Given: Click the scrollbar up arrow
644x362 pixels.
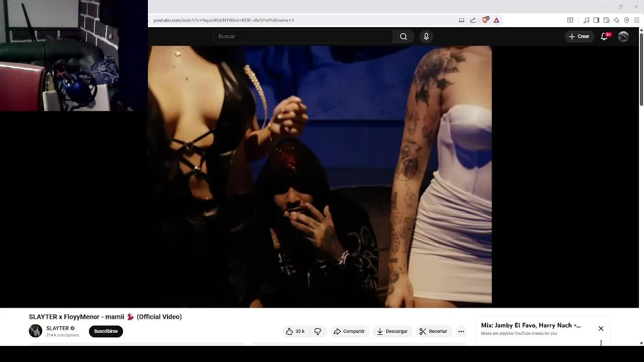Looking at the screenshot, I should pyautogui.click(x=641, y=30).
